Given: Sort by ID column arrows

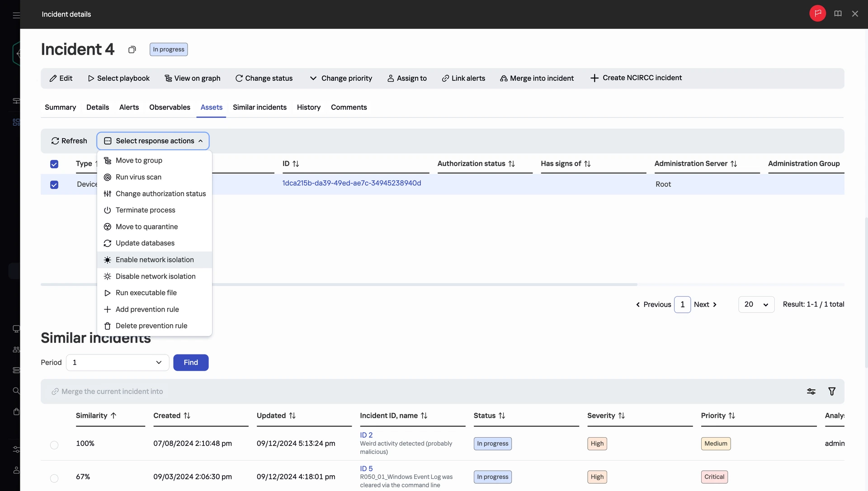Looking at the screenshot, I should pos(296,164).
